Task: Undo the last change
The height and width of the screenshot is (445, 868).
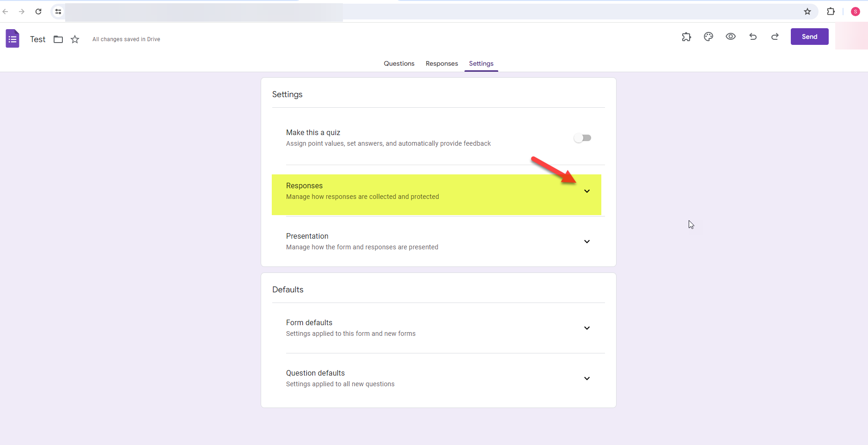Action: [753, 37]
